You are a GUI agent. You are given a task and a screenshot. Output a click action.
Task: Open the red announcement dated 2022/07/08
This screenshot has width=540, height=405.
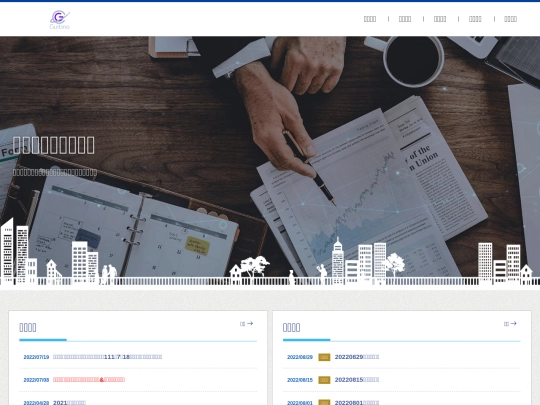click(x=89, y=380)
